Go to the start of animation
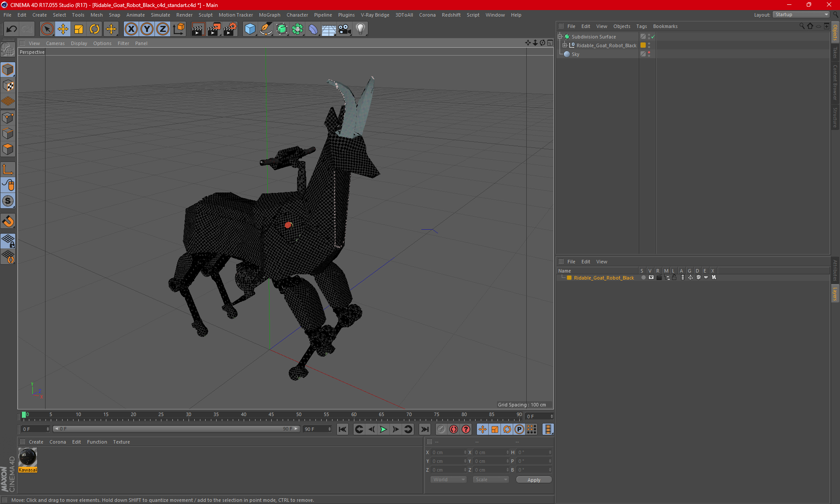Image resolution: width=840 pixels, height=504 pixels. coord(343,429)
